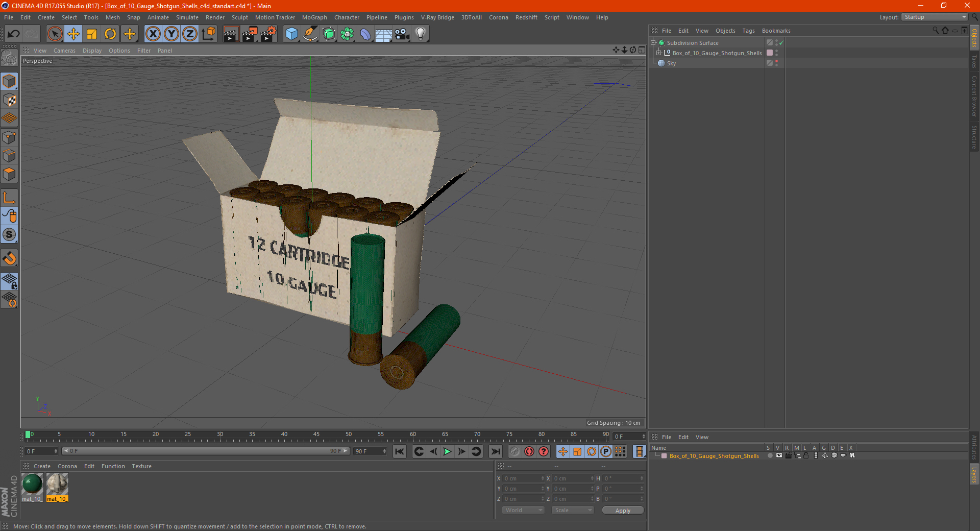Switch to Texture mode
Image resolution: width=980 pixels, height=531 pixels.
point(10,100)
